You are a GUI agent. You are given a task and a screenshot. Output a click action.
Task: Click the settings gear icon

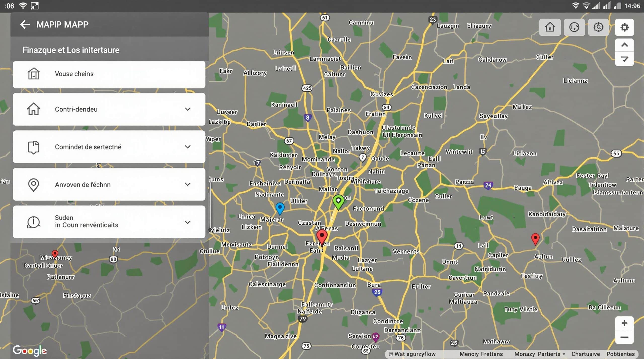pos(624,27)
